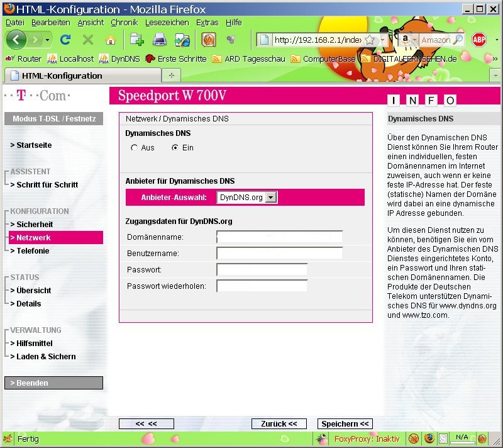Open the ARD Tagesschau feed bookmark
The height and width of the screenshot is (448, 503).
click(249, 59)
